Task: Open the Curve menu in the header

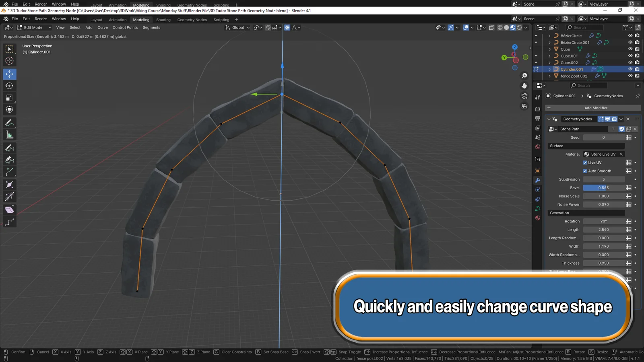Action: [x=103, y=27]
